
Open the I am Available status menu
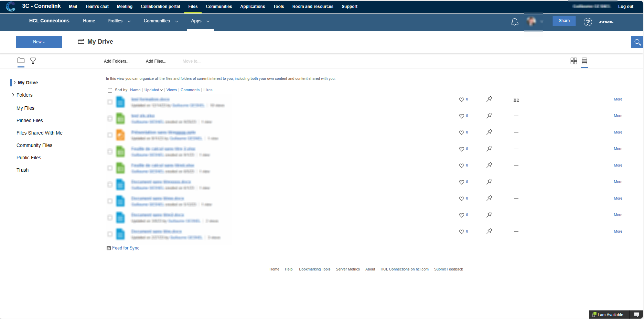coord(609,315)
